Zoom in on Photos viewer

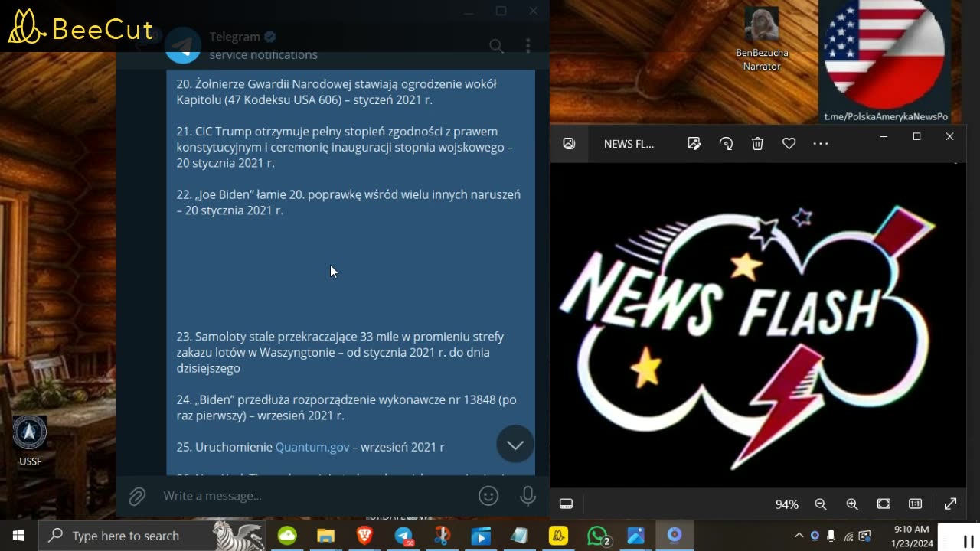pyautogui.click(x=852, y=504)
